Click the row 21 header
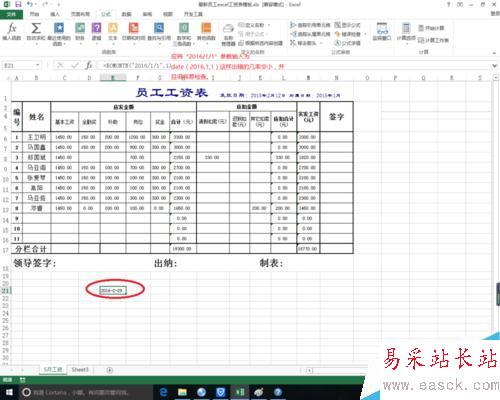 click(5, 291)
